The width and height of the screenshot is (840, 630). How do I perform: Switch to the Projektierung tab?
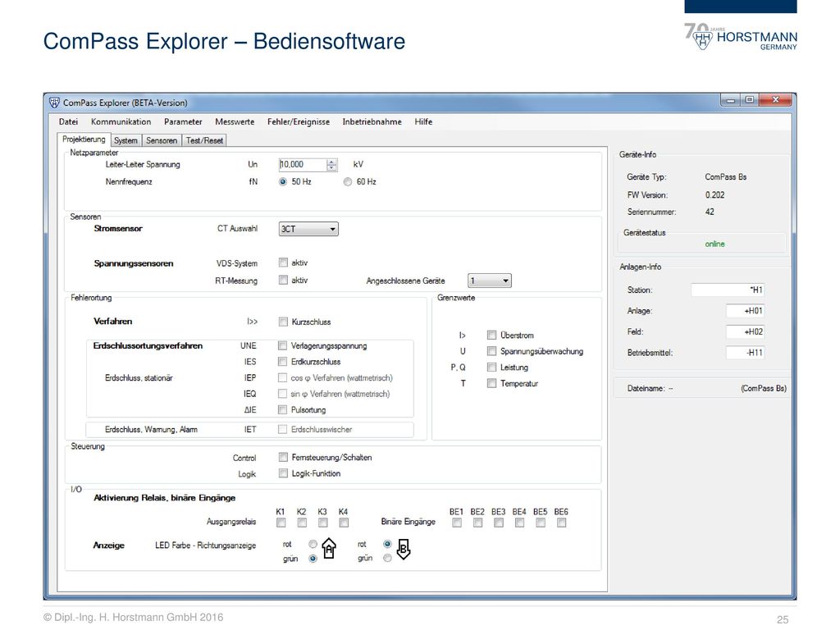point(84,139)
